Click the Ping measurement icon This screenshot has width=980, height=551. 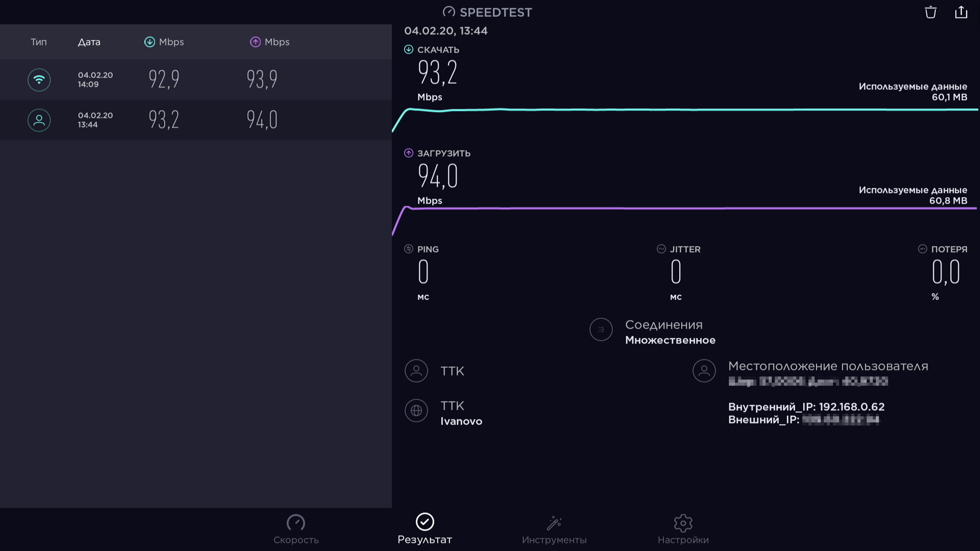(x=408, y=249)
